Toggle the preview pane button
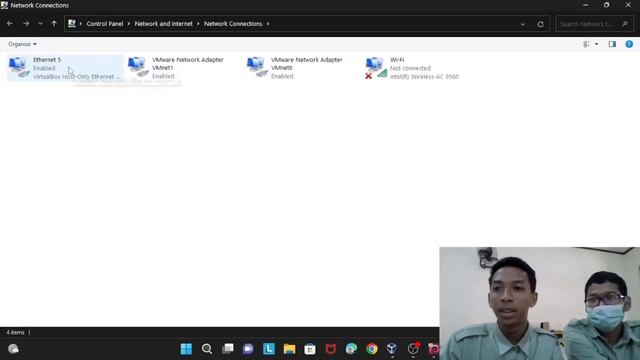 612,44
